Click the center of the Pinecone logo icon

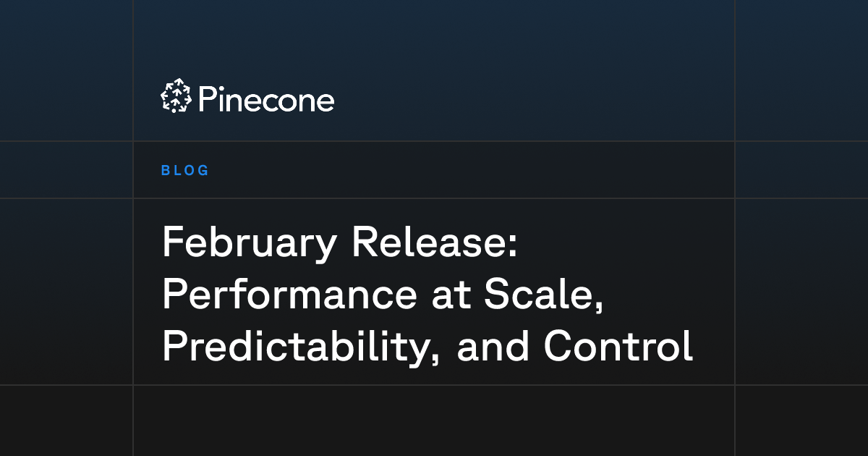pyautogui.click(x=175, y=96)
